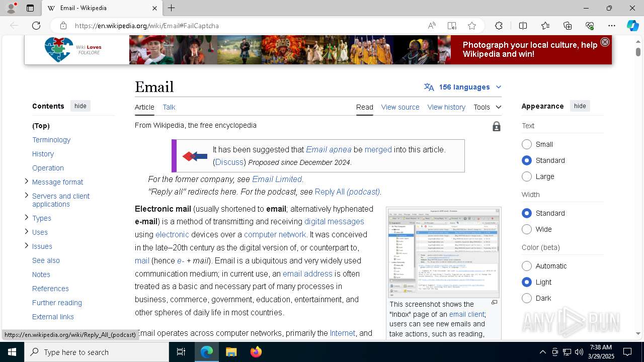The height and width of the screenshot is (362, 644).
Task: Open the notifications center icon
Action: tap(627, 352)
